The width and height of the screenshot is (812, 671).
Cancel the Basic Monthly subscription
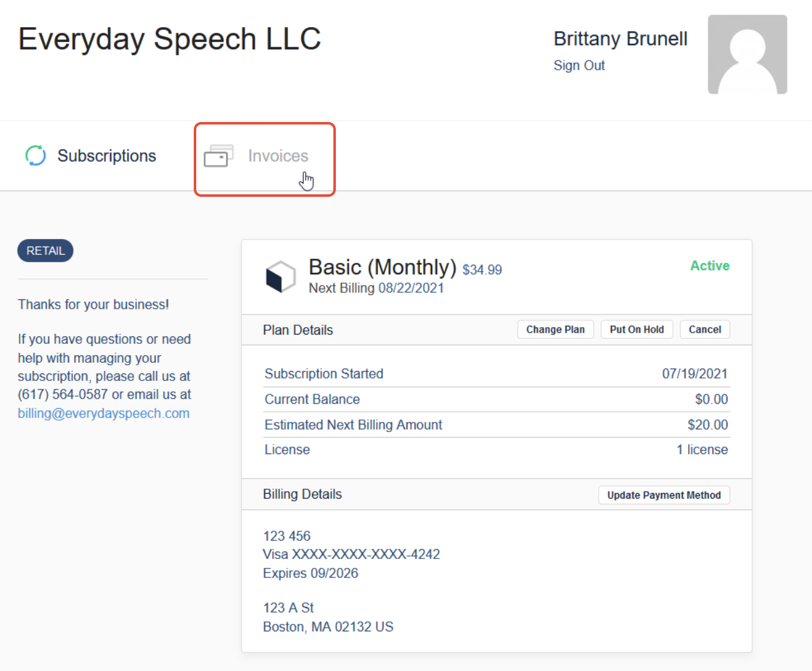tap(704, 330)
